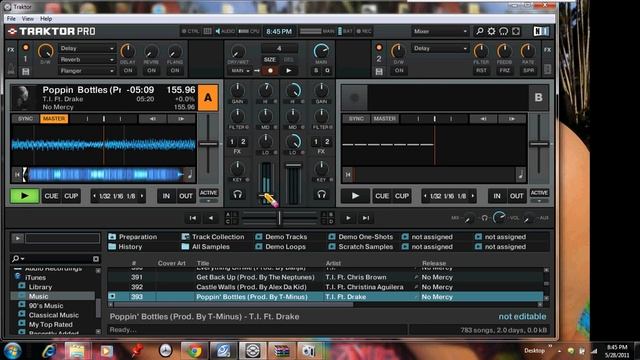This screenshot has width=640, height=360.
Task: Click loop OUT button on Deck B
Action: [x=516, y=196]
